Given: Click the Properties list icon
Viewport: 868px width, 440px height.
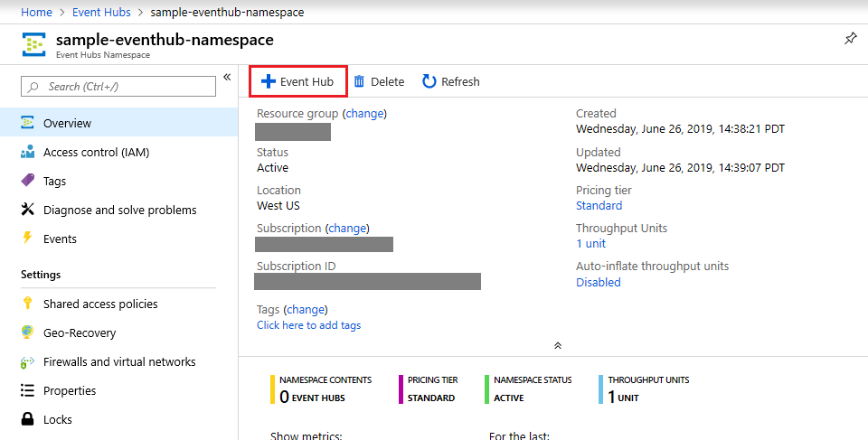Looking at the screenshot, I should pos(27,390).
